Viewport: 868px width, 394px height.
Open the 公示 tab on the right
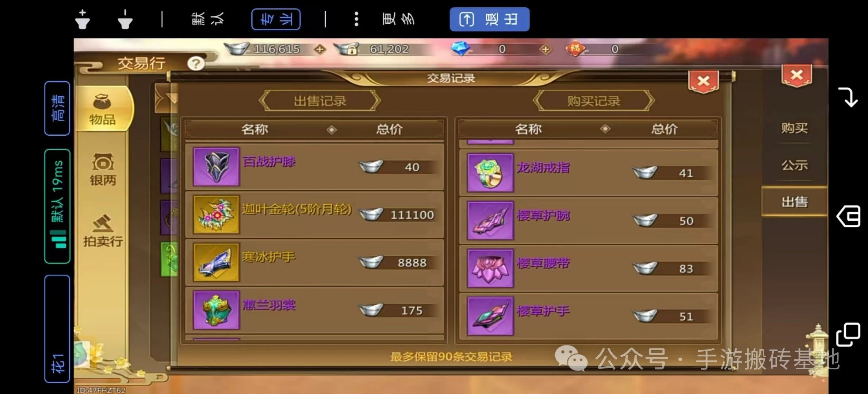[x=794, y=165]
